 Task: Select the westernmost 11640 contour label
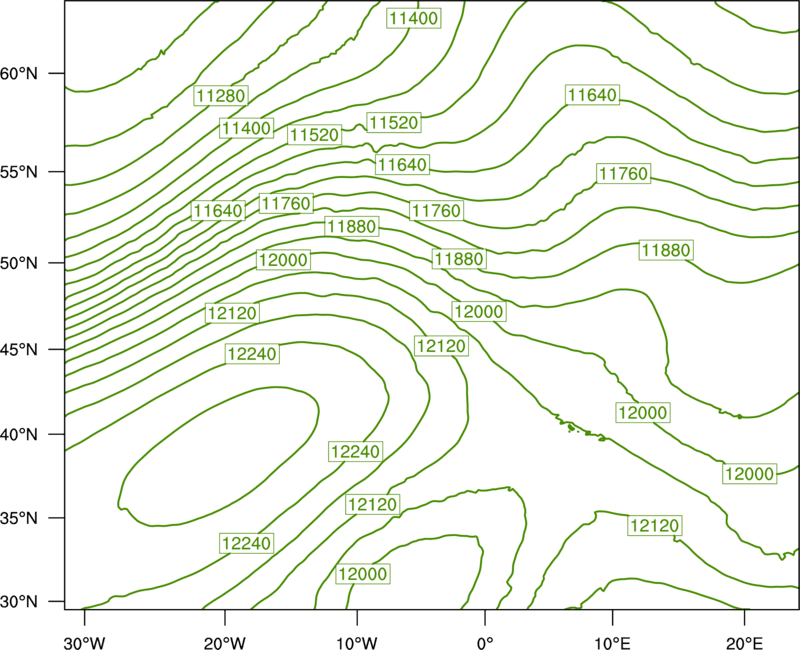[218, 211]
